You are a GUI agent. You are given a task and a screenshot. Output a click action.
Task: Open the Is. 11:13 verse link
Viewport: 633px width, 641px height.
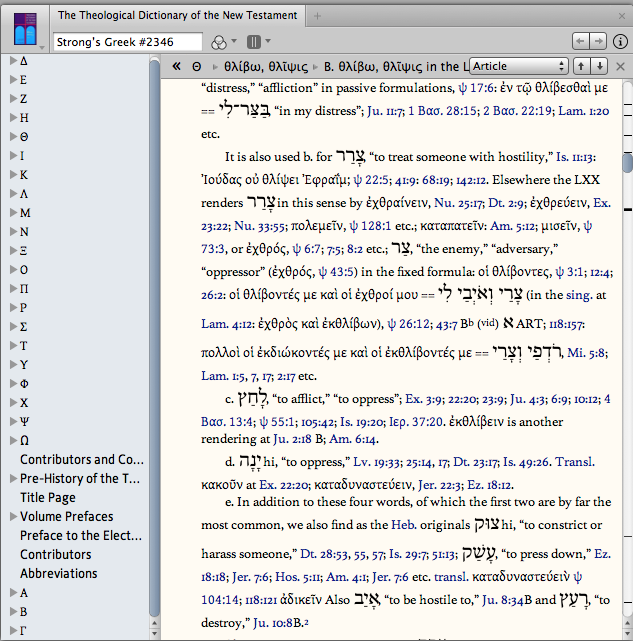(576, 157)
